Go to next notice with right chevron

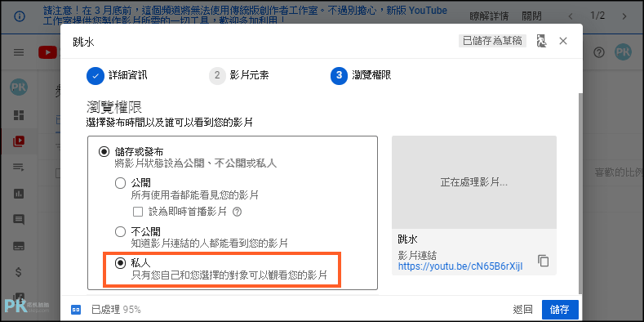pos(624,16)
